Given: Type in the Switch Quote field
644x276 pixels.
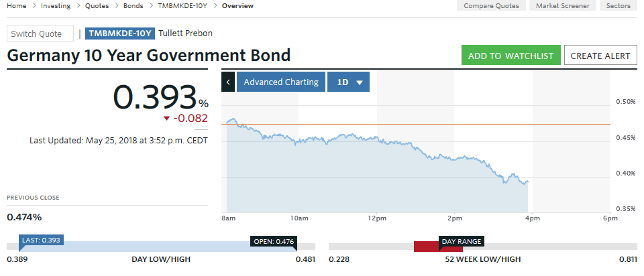Looking at the screenshot, I should (x=40, y=33).
